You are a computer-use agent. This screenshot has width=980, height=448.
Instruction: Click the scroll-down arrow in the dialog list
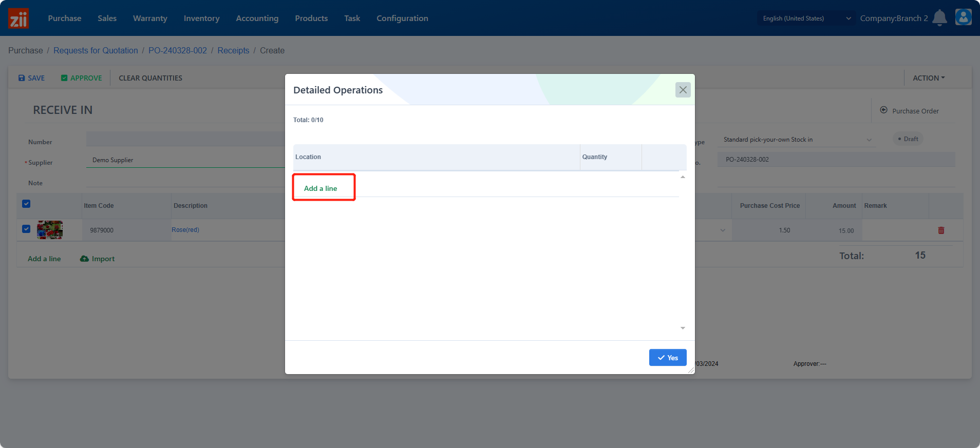[x=683, y=328]
